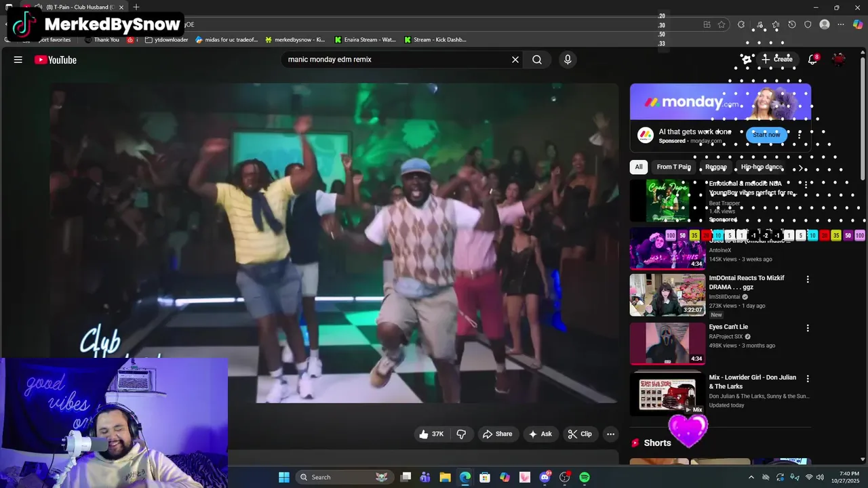Select the Hip-hop dance chip
The height and width of the screenshot is (488, 868).
click(x=762, y=167)
